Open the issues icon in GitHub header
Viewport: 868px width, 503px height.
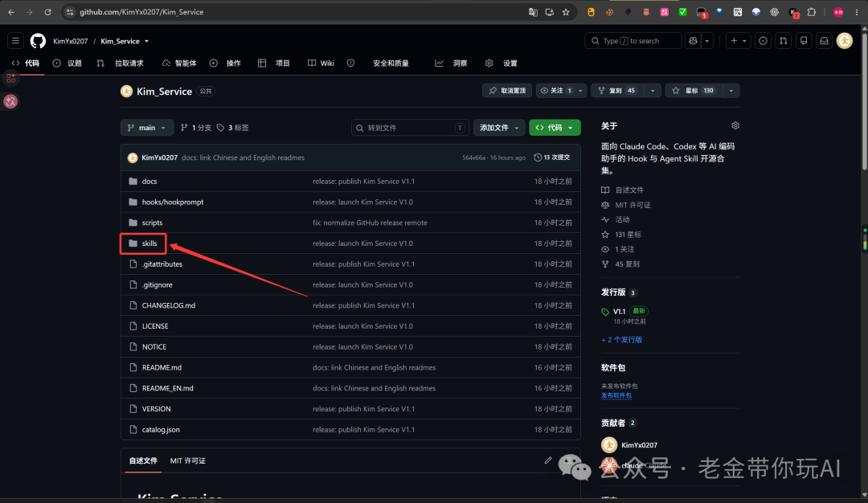[x=763, y=41]
